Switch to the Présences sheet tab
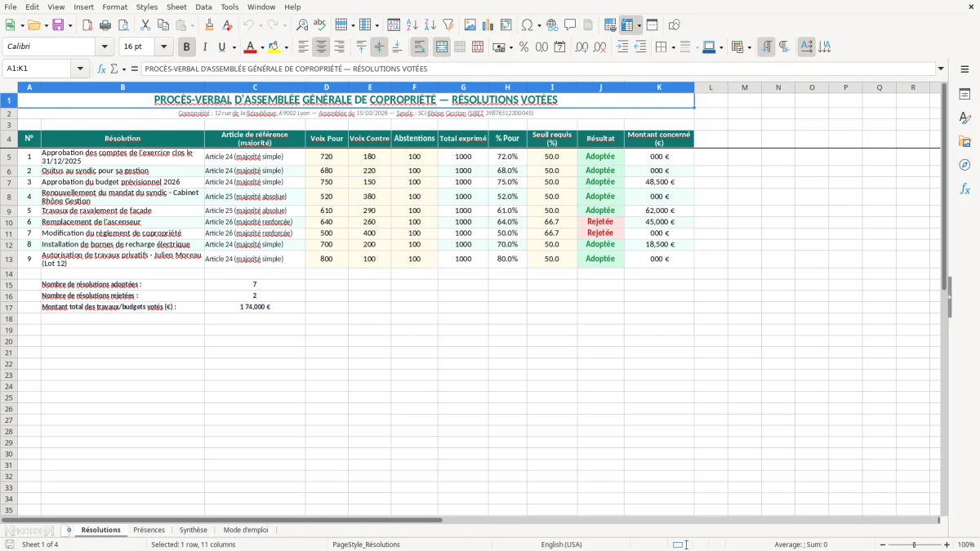Image resolution: width=980 pixels, height=551 pixels. pos(149,530)
